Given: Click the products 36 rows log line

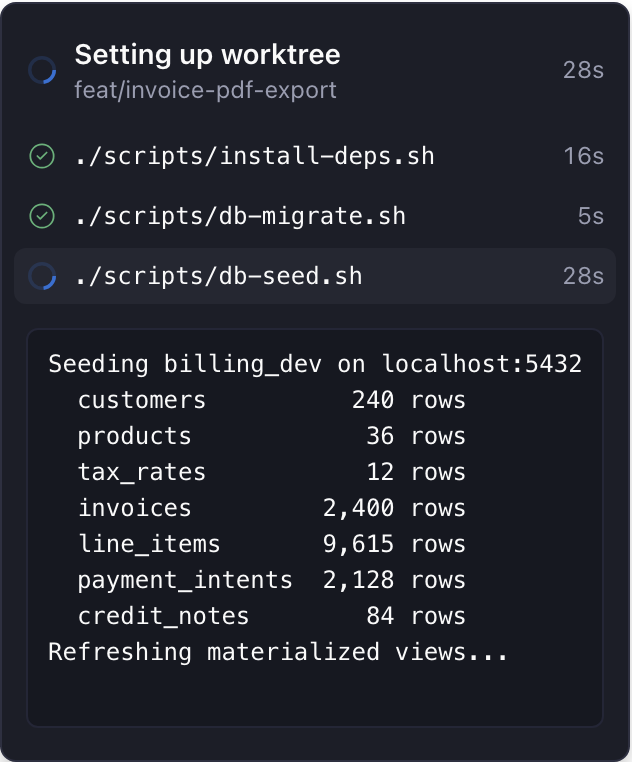Looking at the screenshot, I should coord(271,436).
